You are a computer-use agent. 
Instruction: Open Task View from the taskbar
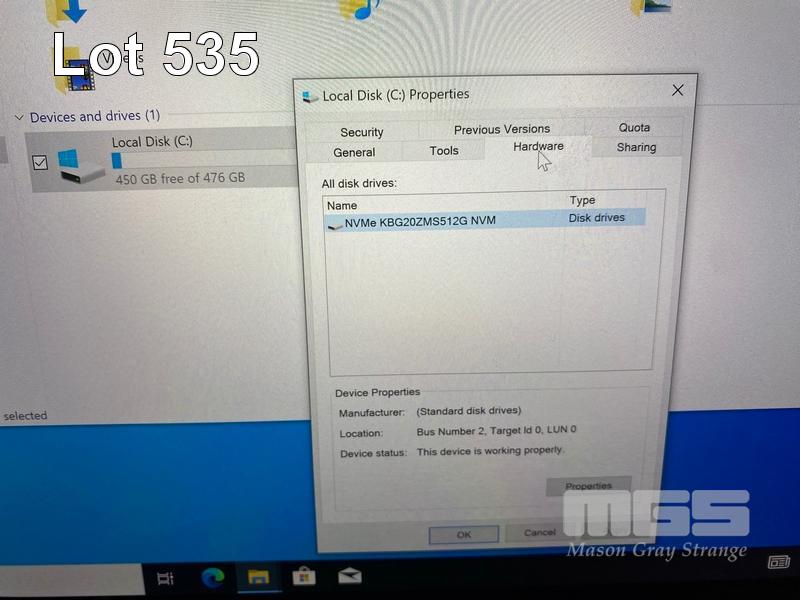166,577
